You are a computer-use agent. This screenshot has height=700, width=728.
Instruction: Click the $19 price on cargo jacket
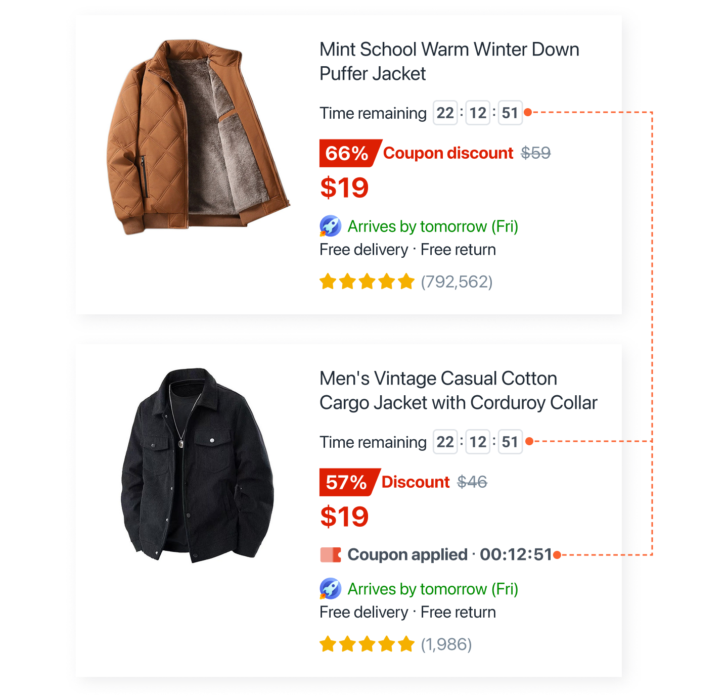pyautogui.click(x=344, y=517)
